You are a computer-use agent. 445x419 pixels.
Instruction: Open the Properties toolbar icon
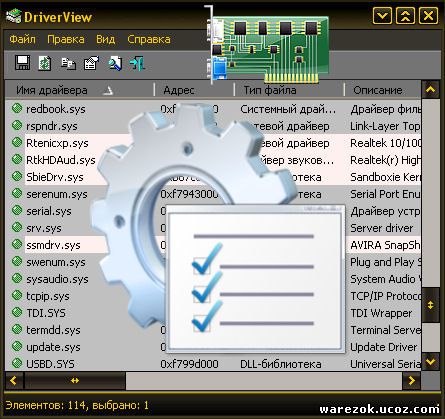tap(91, 63)
